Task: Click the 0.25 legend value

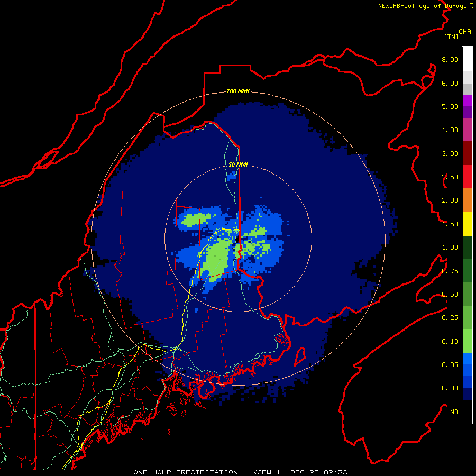Action: (450, 318)
